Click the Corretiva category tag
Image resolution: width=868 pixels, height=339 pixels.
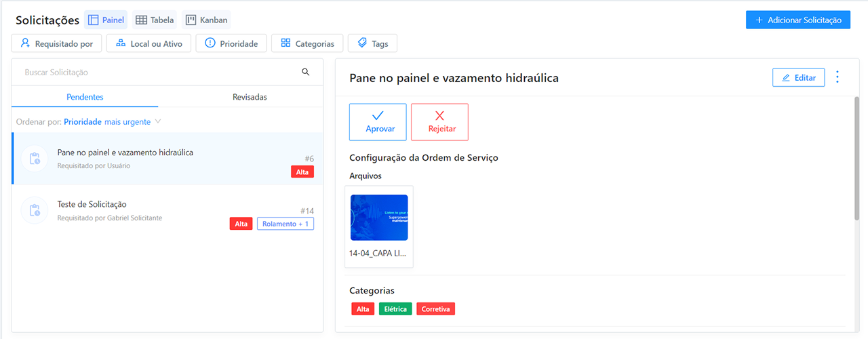pos(436,309)
